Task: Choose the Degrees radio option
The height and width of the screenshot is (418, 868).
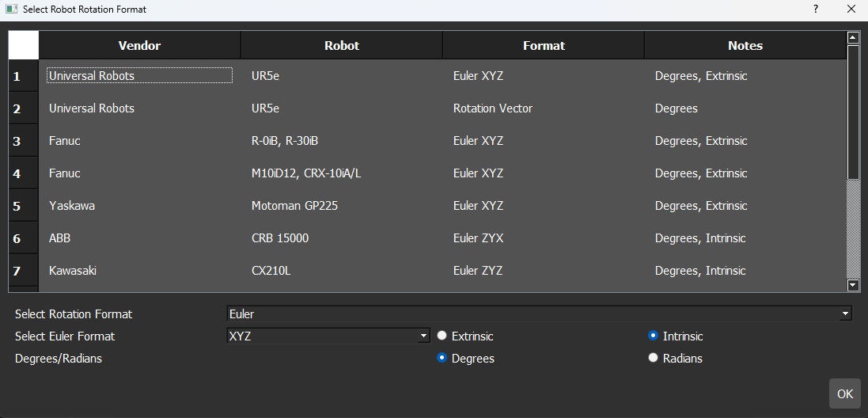Action: (442, 358)
